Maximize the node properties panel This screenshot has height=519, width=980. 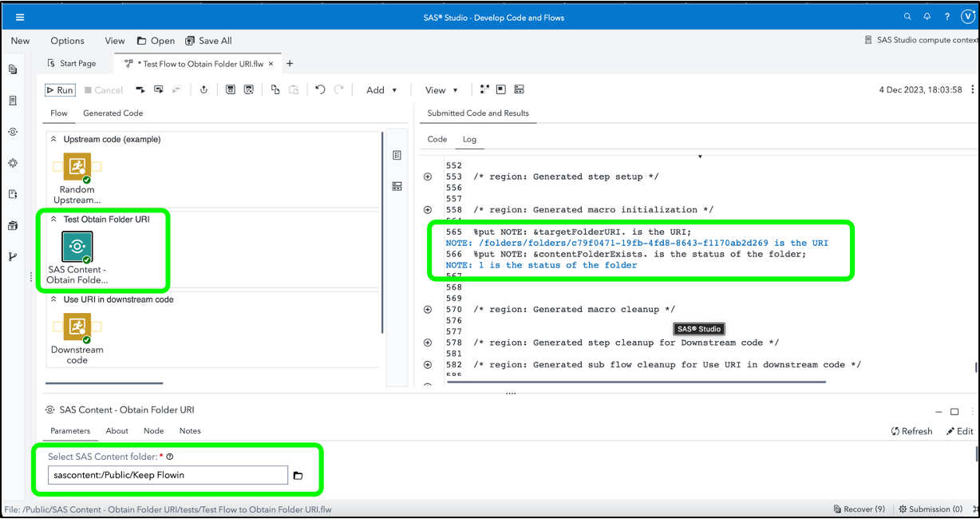coord(954,411)
